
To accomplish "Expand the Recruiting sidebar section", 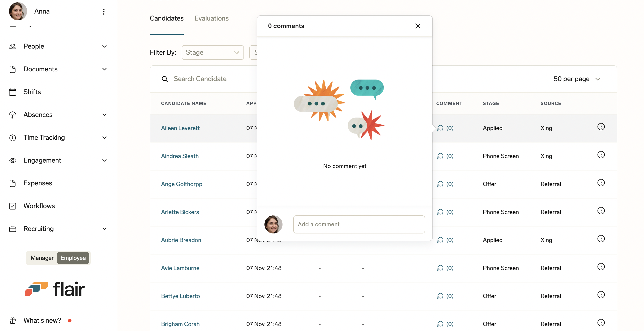I will point(104,229).
